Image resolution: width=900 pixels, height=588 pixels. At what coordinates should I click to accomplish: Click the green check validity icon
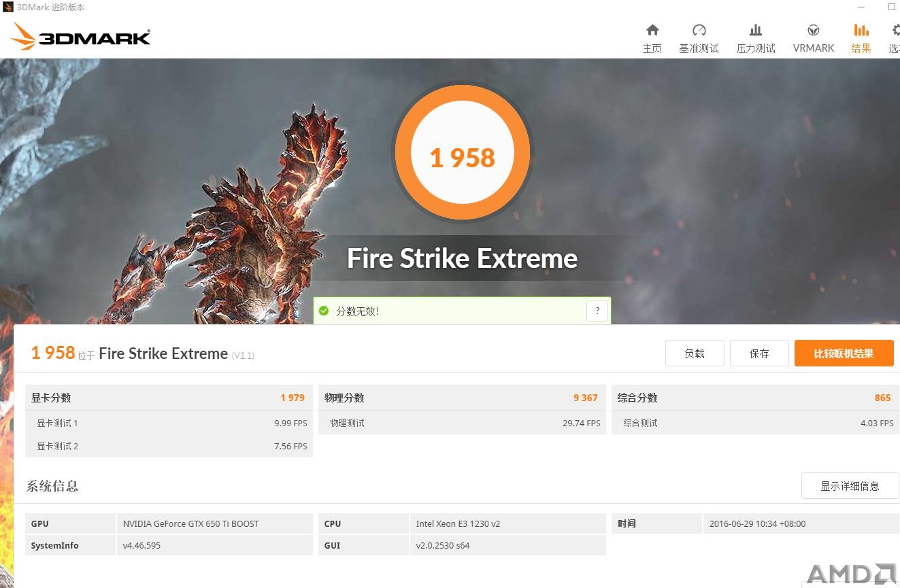click(x=324, y=311)
